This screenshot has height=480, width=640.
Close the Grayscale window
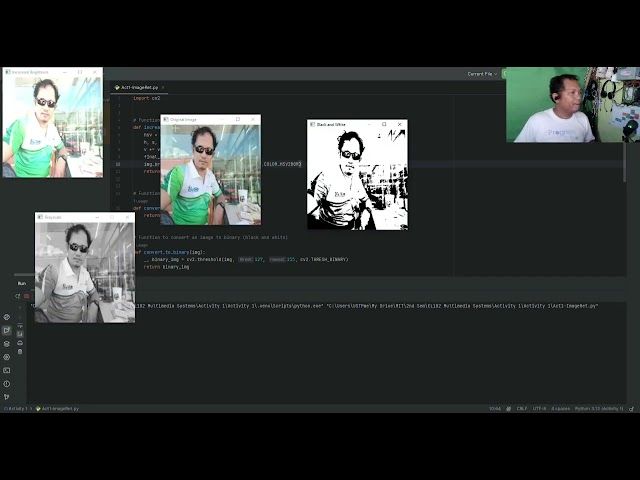click(x=127, y=217)
